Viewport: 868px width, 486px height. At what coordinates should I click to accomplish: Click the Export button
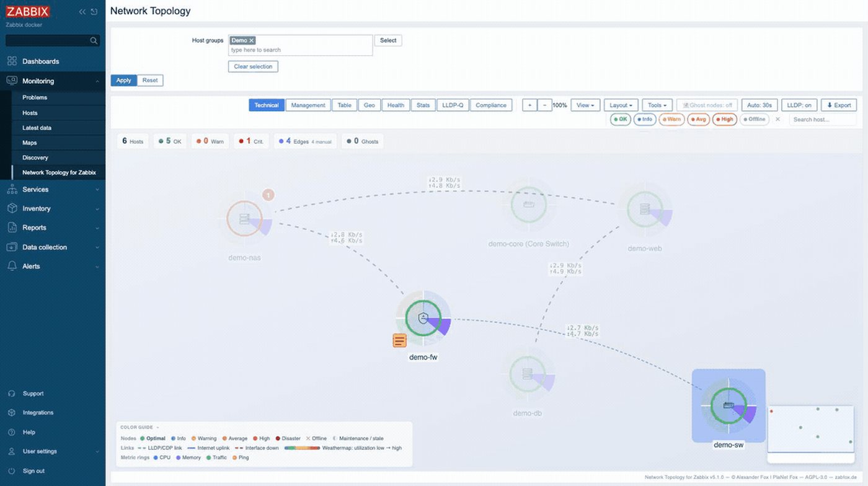pos(839,105)
